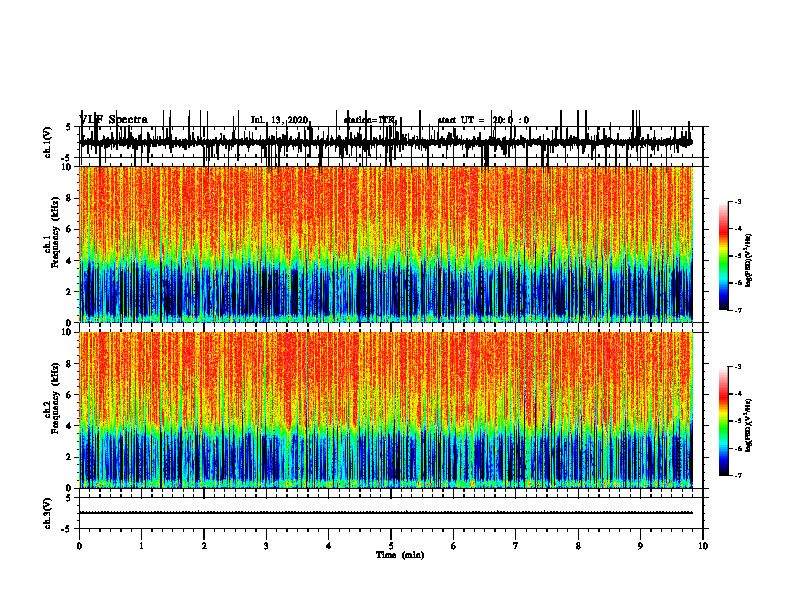Click the date text "Jul. 13, 2020"
This screenshot has width=792, height=612.
click(279, 120)
